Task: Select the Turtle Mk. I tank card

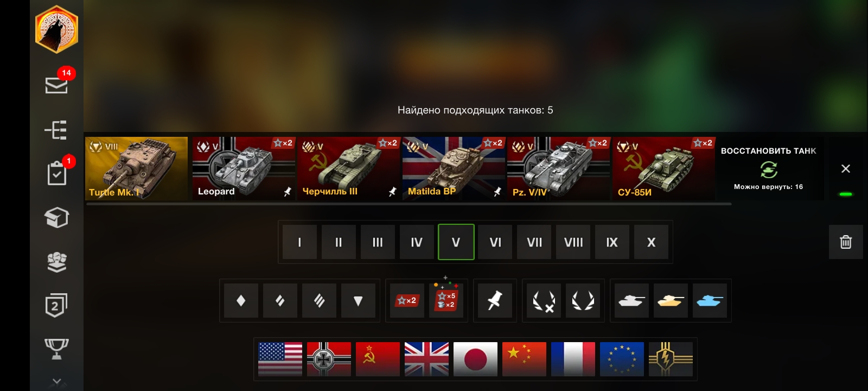Action: click(137, 168)
